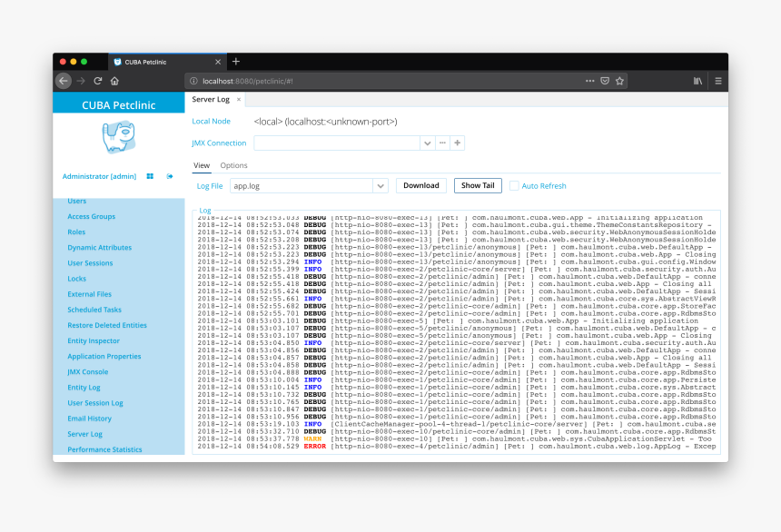781x532 pixels.
Task: Click the INFO log line at 08:53:19.103
Action: tap(456, 424)
